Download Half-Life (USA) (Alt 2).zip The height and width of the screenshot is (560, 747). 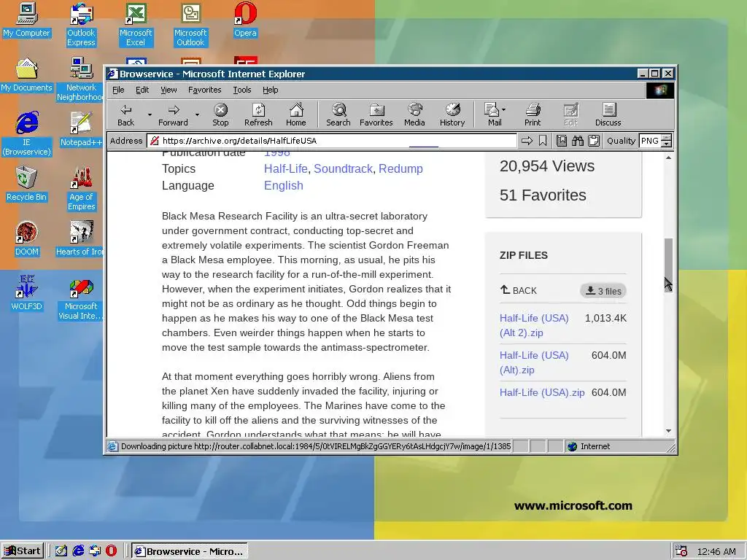[x=534, y=325]
